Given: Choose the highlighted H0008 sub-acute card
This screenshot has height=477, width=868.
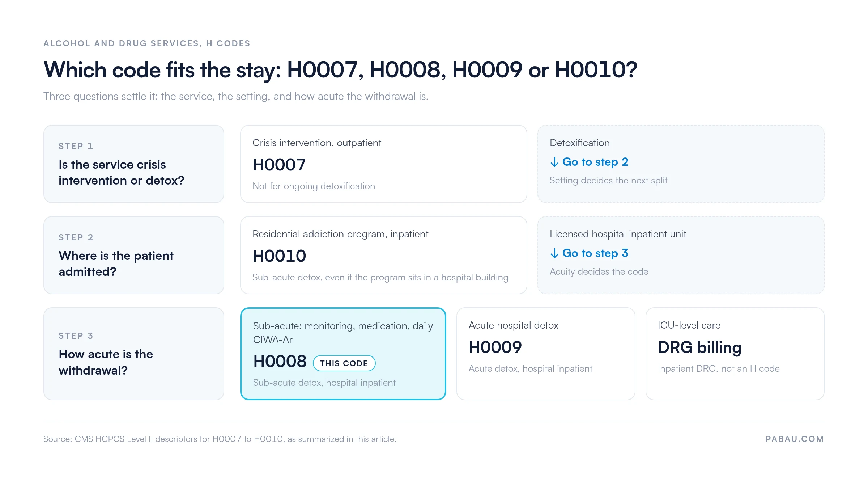Looking at the screenshot, I should (343, 354).
